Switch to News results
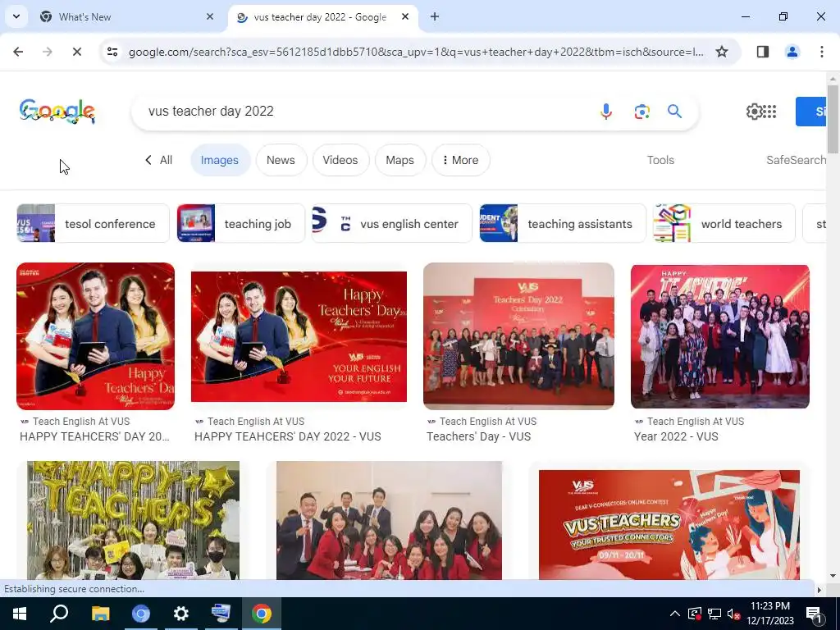 [x=281, y=160]
